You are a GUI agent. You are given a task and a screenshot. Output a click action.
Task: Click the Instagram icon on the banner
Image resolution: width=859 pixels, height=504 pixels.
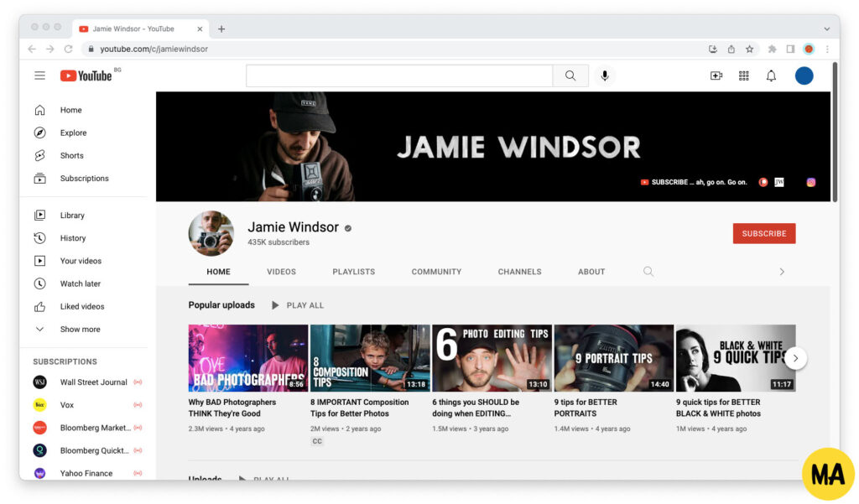[811, 183]
